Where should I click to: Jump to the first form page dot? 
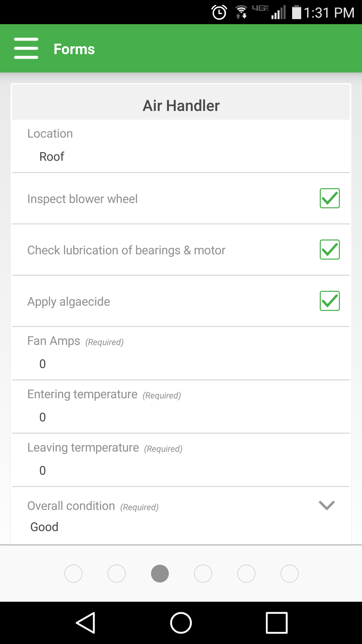point(73,574)
